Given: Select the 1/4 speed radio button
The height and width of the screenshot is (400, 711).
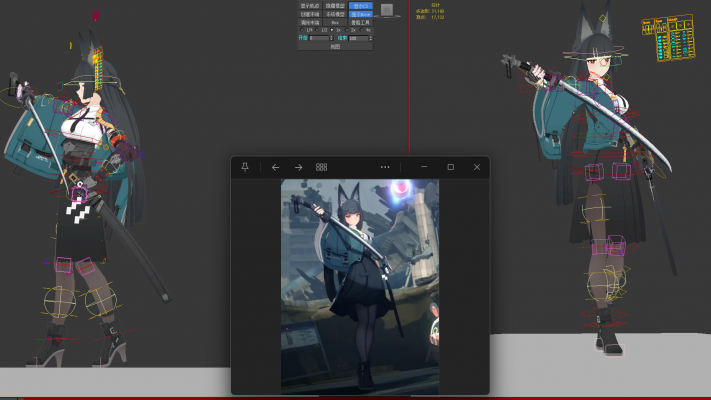Looking at the screenshot, I should tap(302, 30).
